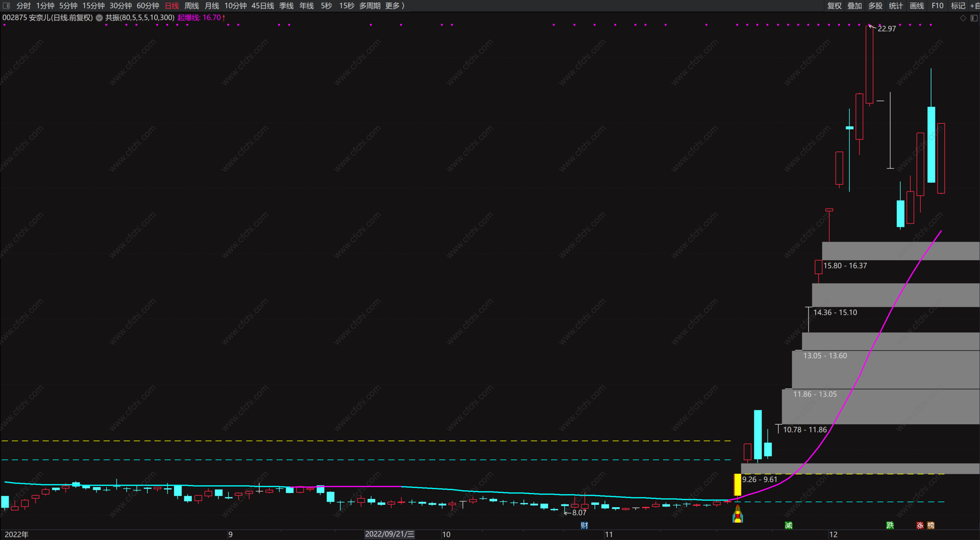The height and width of the screenshot is (540, 980).
Task: Switch to 周线 weekly chart tab
Action: pos(192,6)
